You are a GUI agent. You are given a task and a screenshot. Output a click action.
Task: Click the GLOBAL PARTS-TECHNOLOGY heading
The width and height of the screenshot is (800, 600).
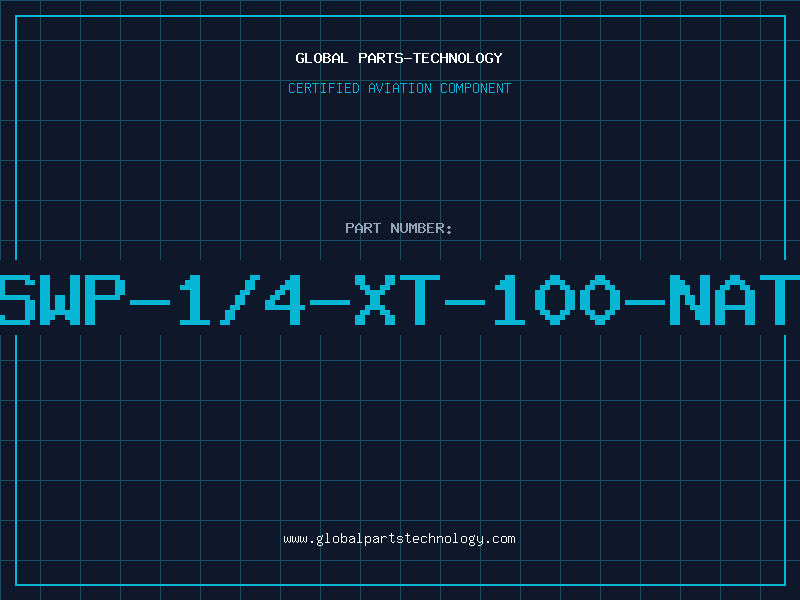[x=399, y=58]
